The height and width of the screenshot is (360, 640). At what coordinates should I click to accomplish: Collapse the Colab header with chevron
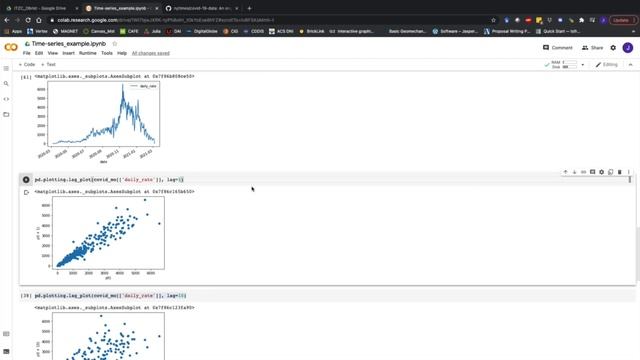[x=630, y=64]
